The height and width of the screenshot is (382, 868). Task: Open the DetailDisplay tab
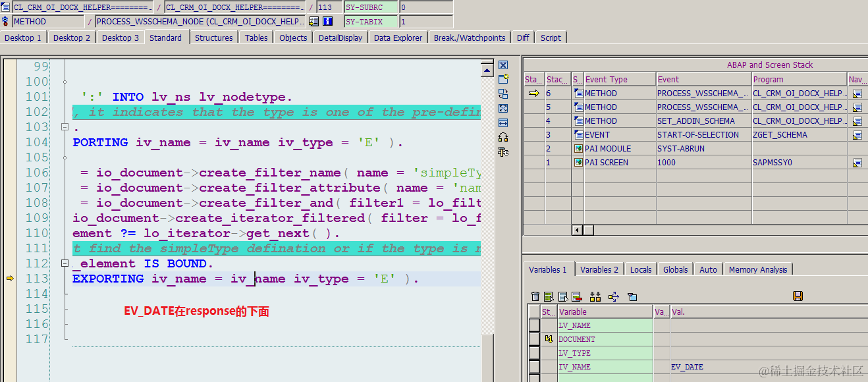340,38
